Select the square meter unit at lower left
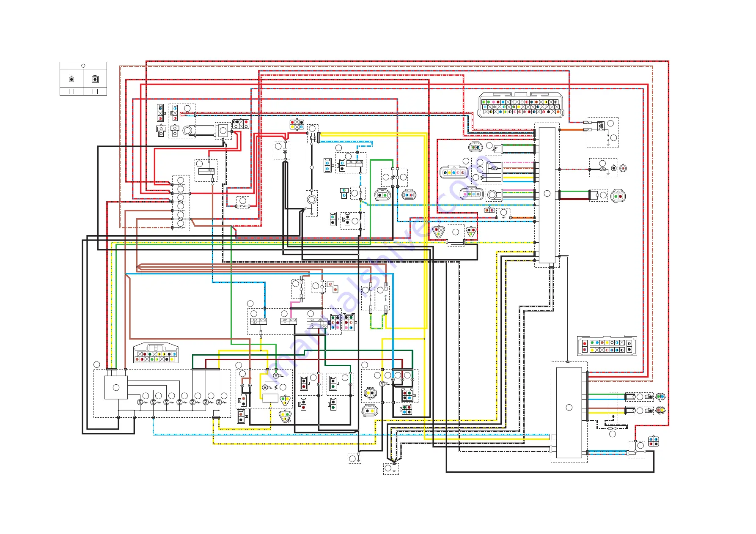Image resolution: width=756 pixels, height=534 pixels. click(x=116, y=387)
